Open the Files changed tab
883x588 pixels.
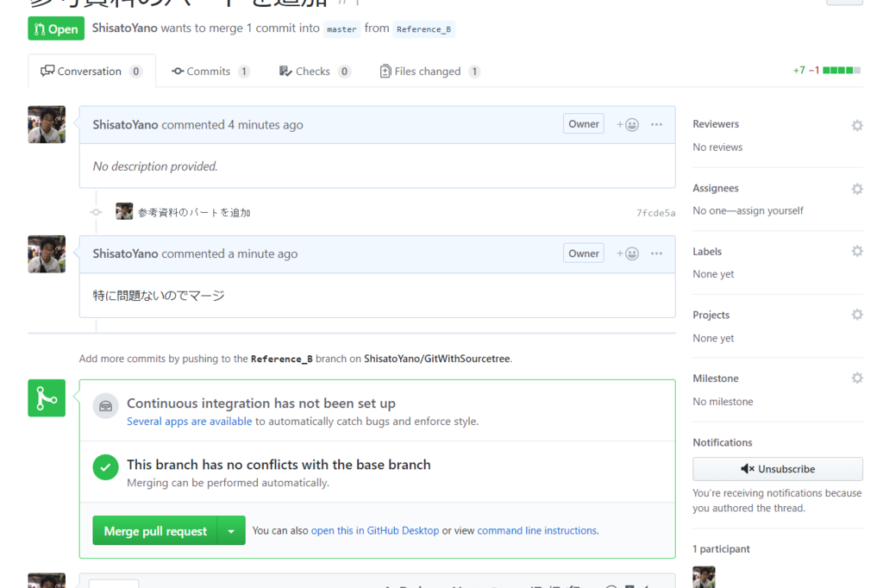[430, 71]
